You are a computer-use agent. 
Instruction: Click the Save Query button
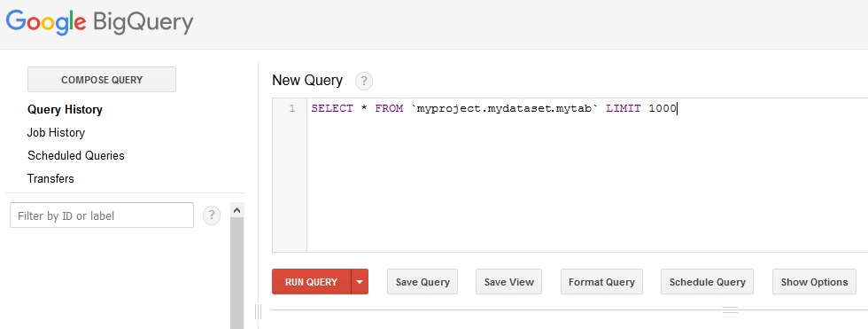(x=422, y=282)
